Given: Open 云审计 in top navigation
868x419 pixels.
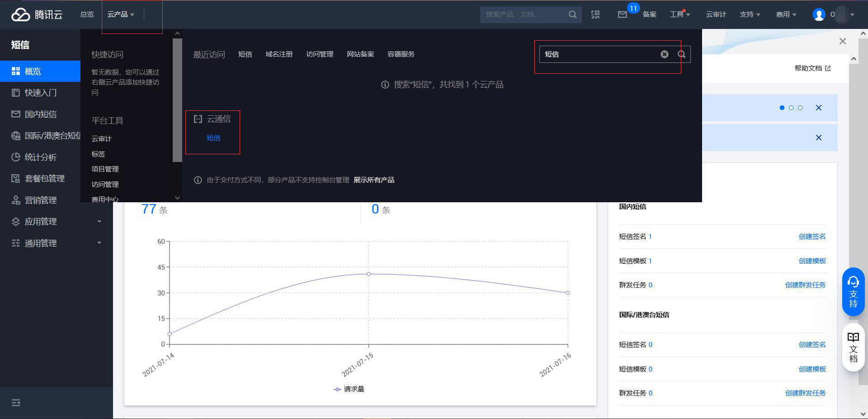Looking at the screenshot, I should click(716, 14).
